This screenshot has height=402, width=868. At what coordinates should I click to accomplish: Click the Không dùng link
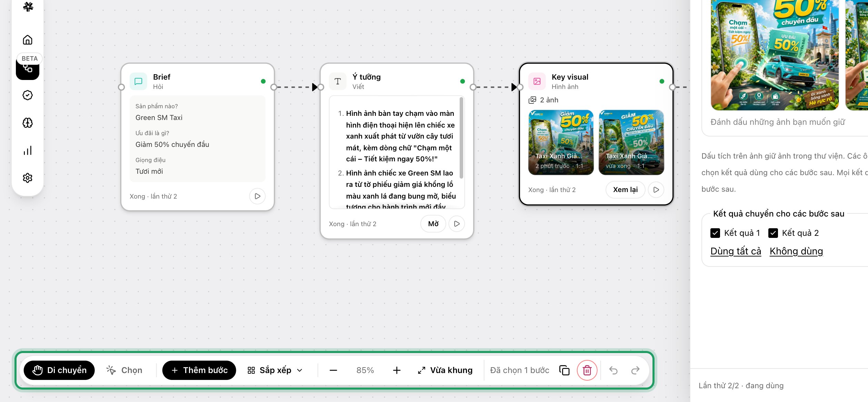(x=796, y=251)
